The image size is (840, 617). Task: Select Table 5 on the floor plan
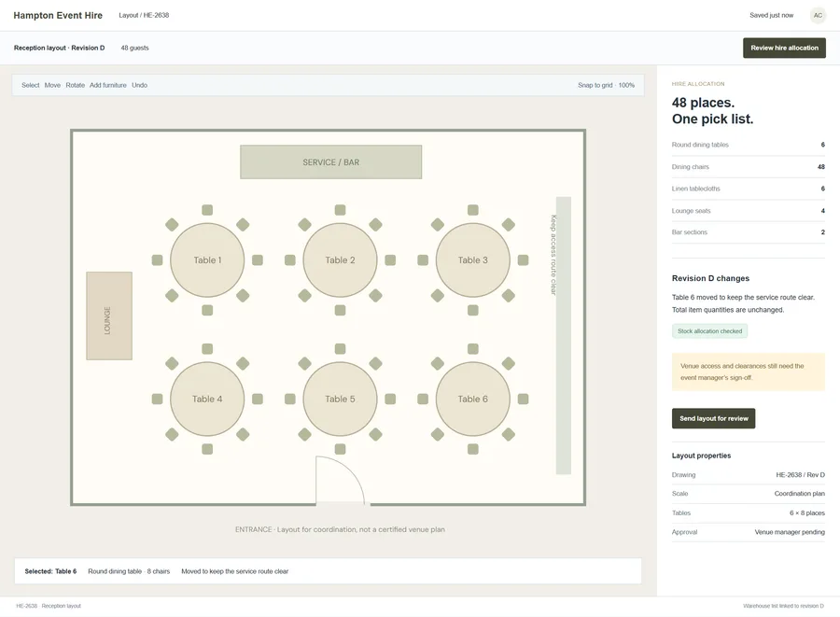340,399
